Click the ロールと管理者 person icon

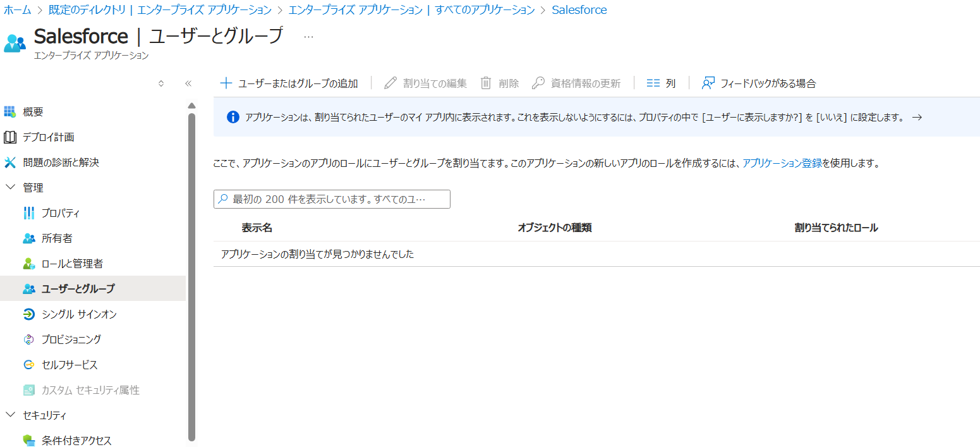coord(28,264)
